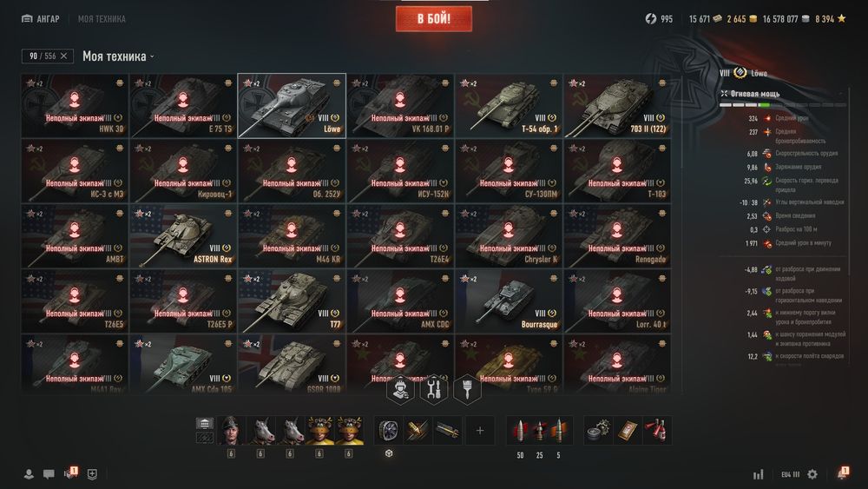Click the red В БОЙ! battle button
This screenshot has width=868, height=489.
(434, 19)
